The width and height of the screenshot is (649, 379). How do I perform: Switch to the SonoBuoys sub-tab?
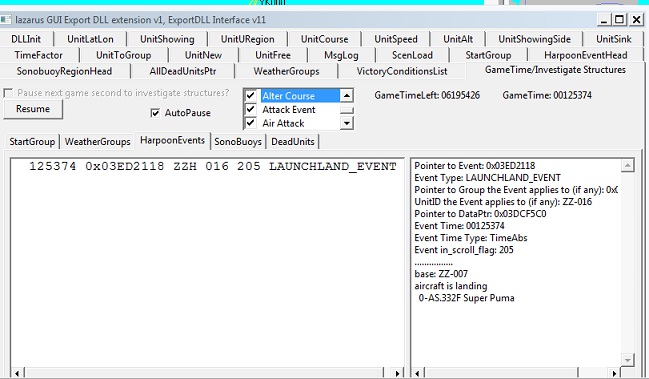pos(238,142)
